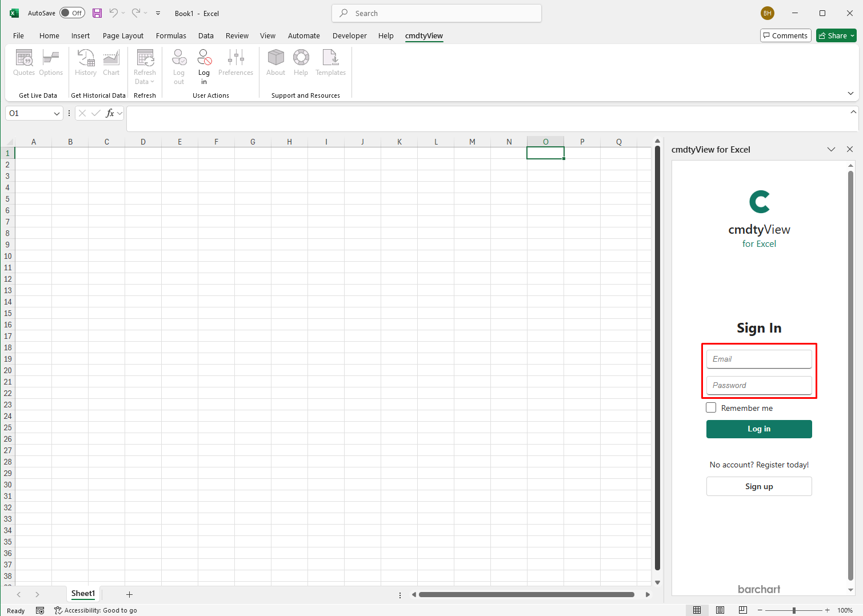Image resolution: width=863 pixels, height=616 pixels.
Task: Switch to the Home tab
Action: click(49, 35)
